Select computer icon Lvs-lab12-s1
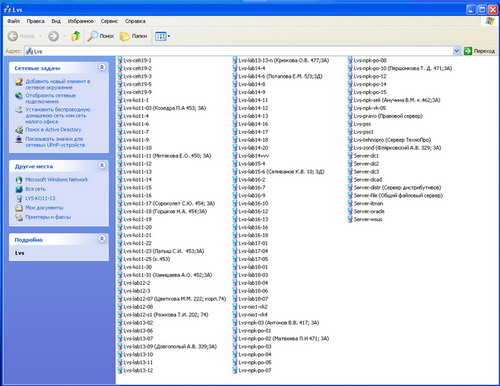The image size is (500, 386). tap(120, 315)
